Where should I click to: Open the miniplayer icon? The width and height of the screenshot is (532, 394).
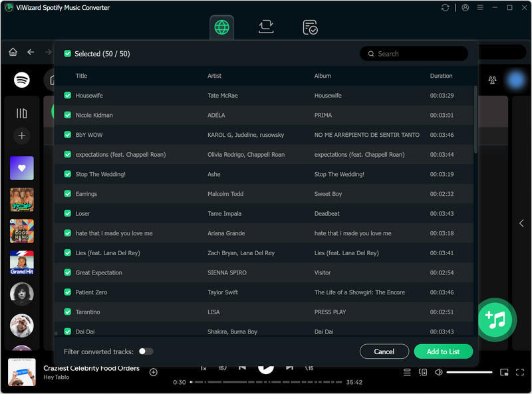pos(504,372)
